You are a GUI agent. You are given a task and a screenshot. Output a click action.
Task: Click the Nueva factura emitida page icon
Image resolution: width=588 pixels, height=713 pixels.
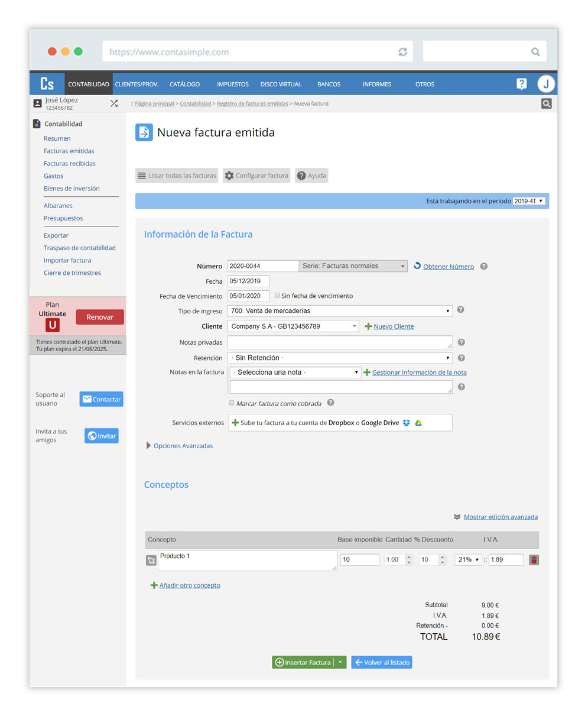point(144,132)
